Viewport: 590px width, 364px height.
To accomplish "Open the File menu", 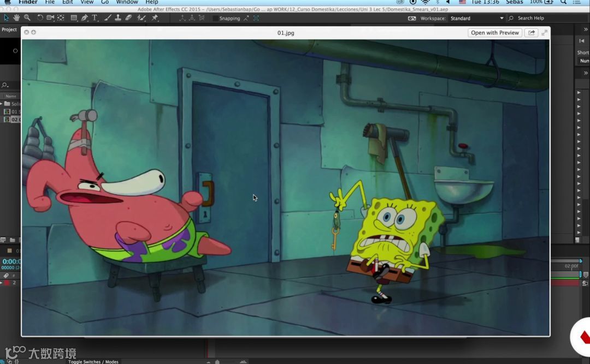I will (x=50, y=2).
